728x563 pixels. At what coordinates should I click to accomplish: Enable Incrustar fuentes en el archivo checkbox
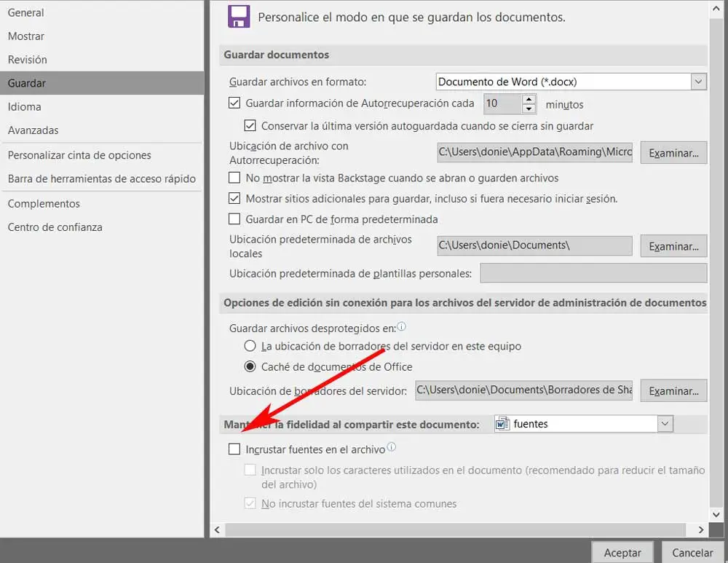[x=234, y=449]
